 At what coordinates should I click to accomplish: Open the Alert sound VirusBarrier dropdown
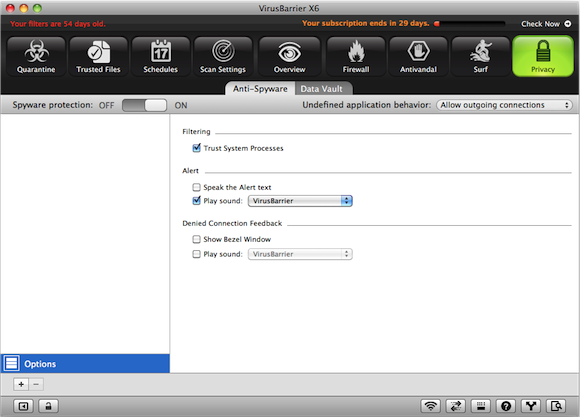point(300,201)
